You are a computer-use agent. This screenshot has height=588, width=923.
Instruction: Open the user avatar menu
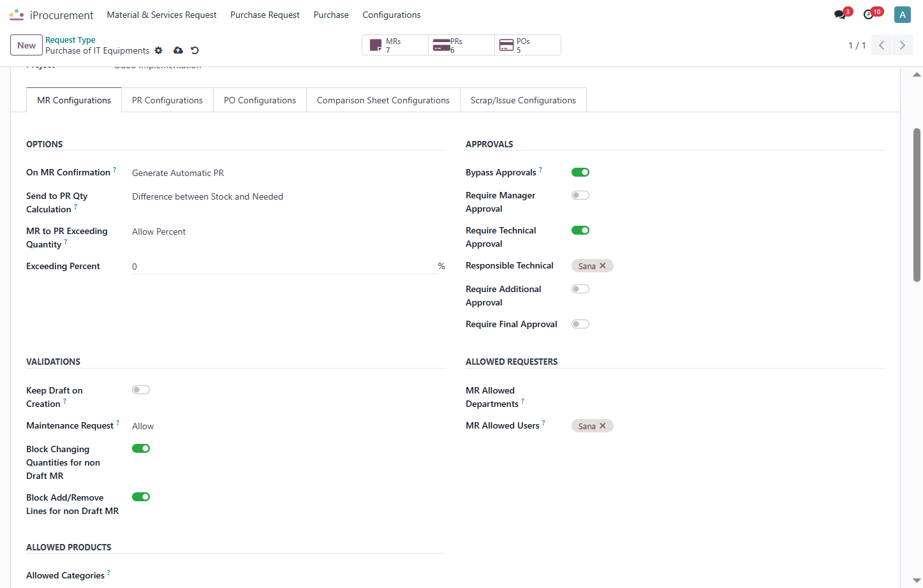[x=902, y=15]
